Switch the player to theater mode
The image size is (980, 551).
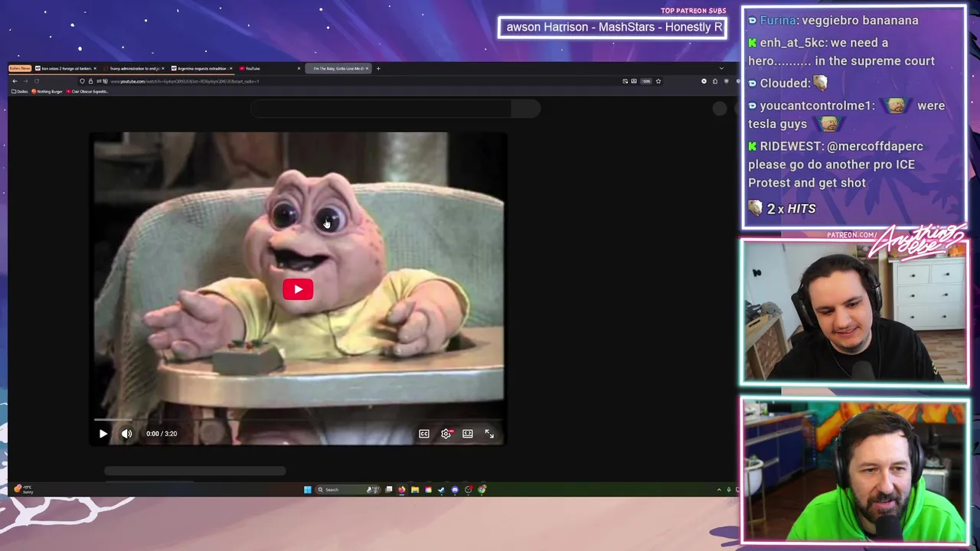(x=468, y=434)
